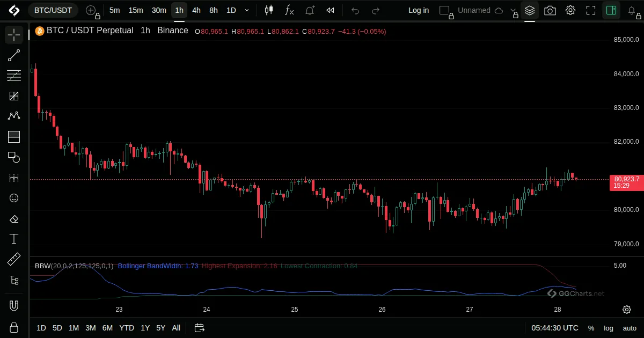Set range to 1D in bottom bar
644x338 pixels.
[x=41, y=328]
